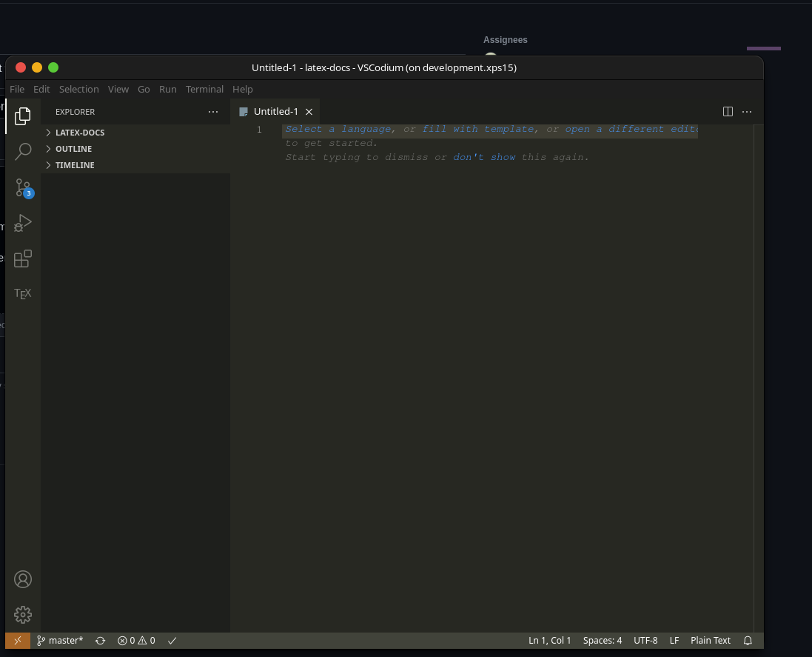Change indentation via Spaces: 4
This screenshot has width=812, height=657.
point(603,641)
